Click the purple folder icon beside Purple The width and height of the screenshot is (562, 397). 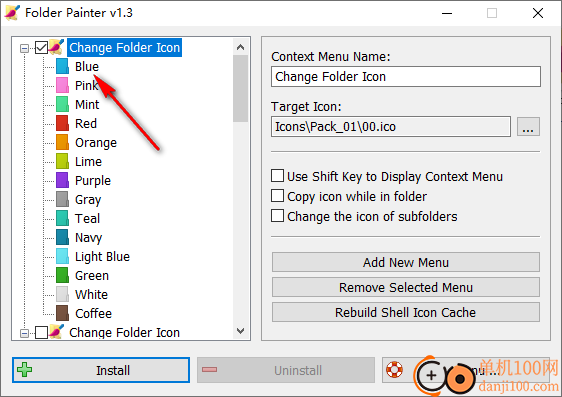(62, 180)
